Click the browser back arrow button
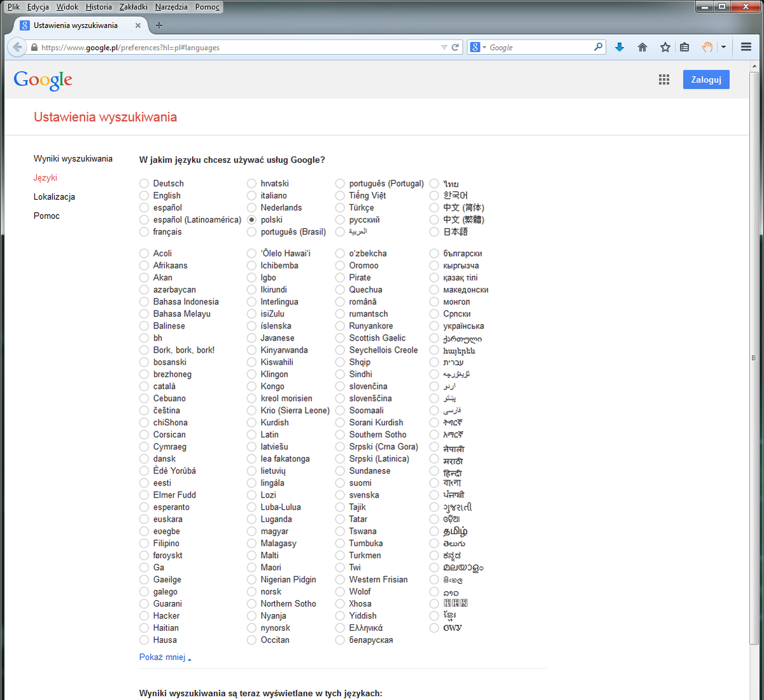764x700 pixels. [17, 47]
